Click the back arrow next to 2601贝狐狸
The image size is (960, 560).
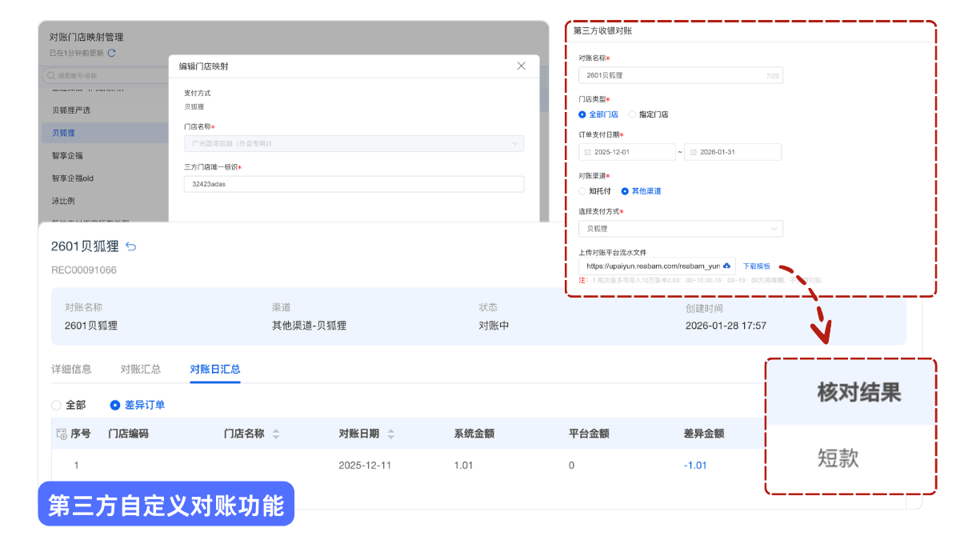point(131,246)
